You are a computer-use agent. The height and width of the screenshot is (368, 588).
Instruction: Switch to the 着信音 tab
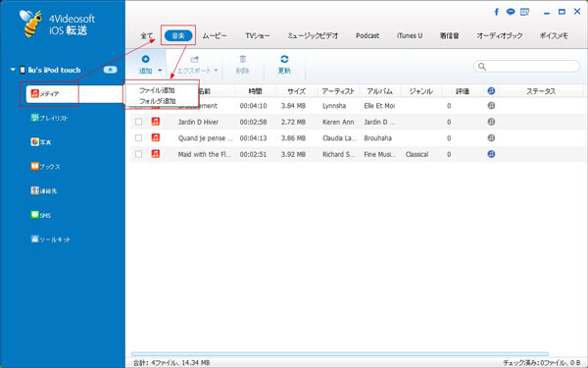449,36
